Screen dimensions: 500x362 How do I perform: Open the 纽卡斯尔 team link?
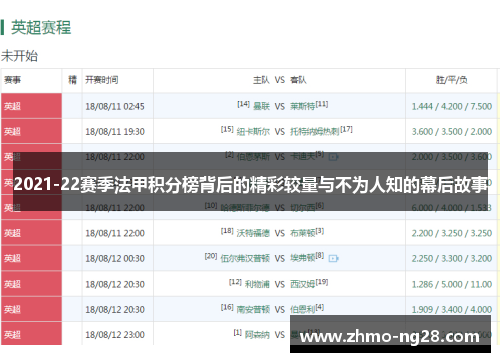253,132
